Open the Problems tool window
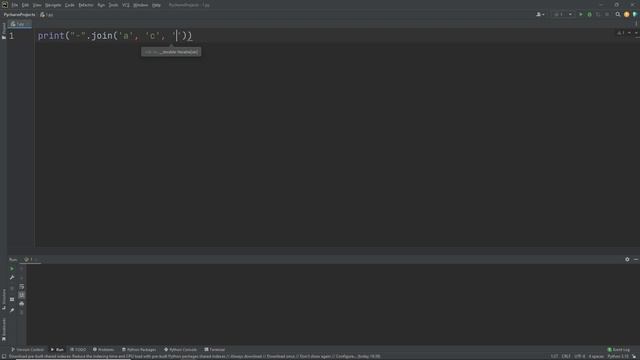 (x=104, y=350)
